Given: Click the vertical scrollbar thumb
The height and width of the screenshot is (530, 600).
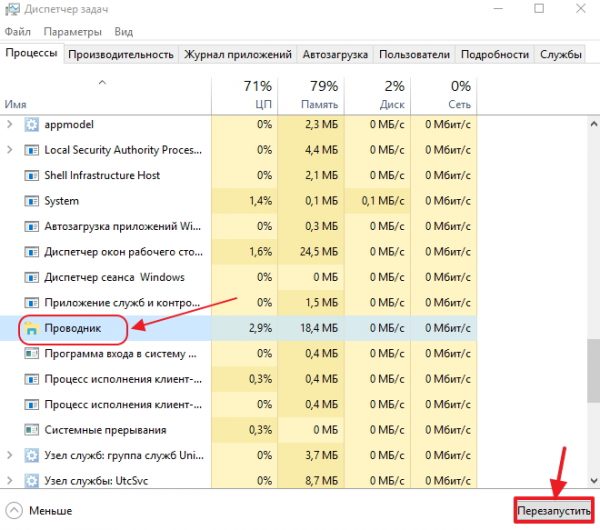Looking at the screenshot, I should 594,370.
